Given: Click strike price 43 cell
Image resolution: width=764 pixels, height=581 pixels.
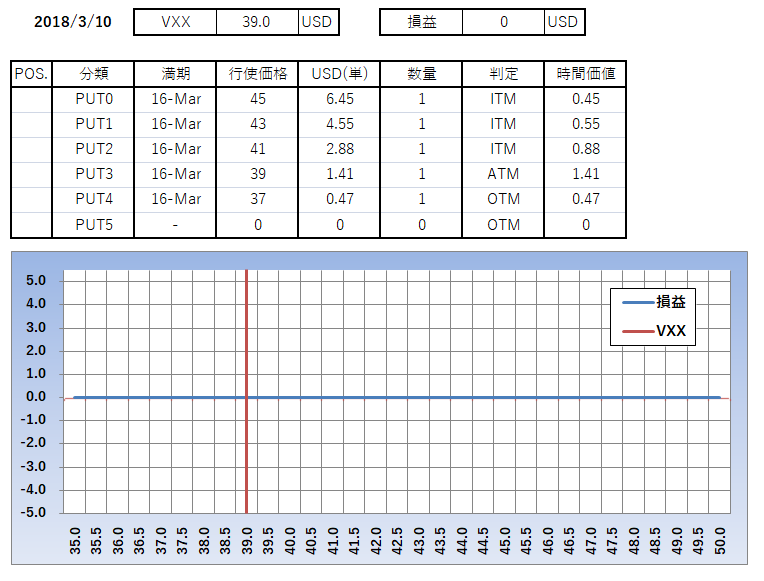Looking at the screenshot, I should (x=257, y=124).
